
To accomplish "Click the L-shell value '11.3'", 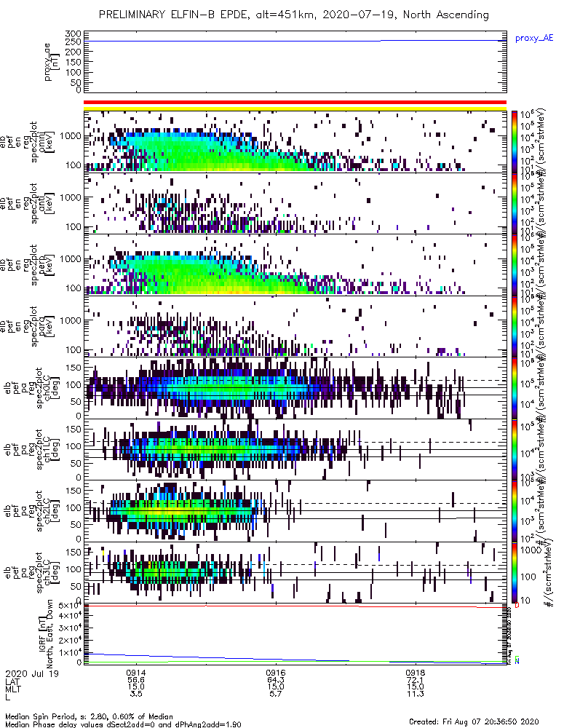I will click(415, 694).
